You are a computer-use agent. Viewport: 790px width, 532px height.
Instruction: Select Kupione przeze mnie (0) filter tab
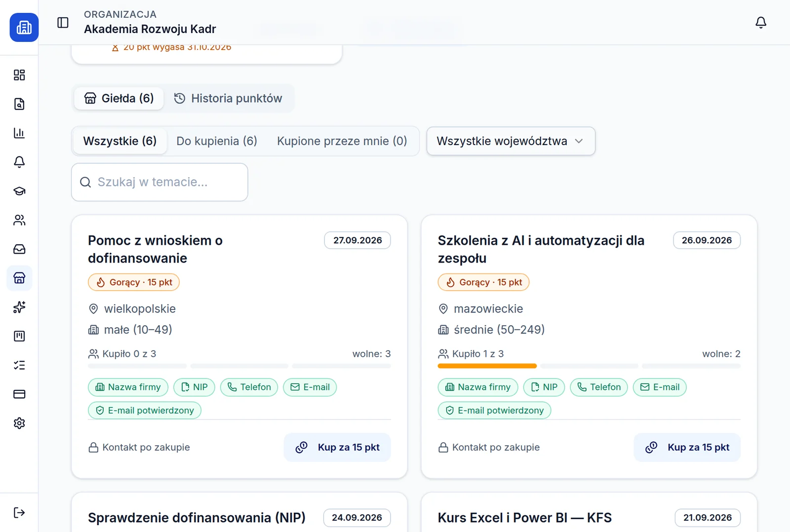pyautogui.click(x=342, y=141)
